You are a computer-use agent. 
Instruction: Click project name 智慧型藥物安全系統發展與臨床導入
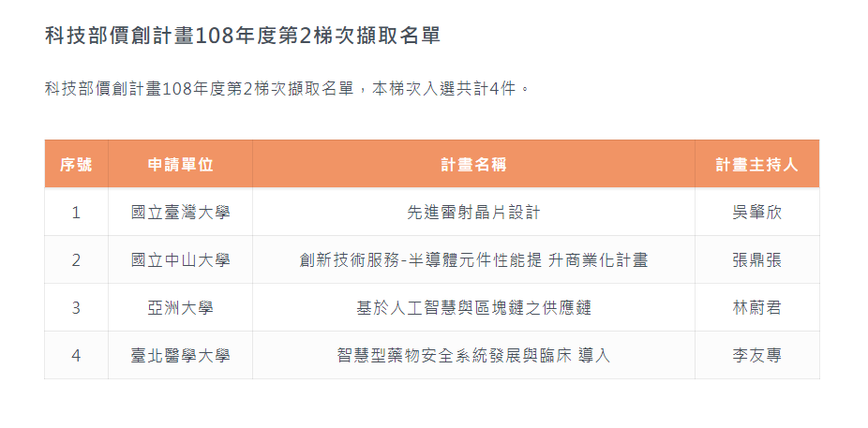pyautogui.click(x=474, y=355)
